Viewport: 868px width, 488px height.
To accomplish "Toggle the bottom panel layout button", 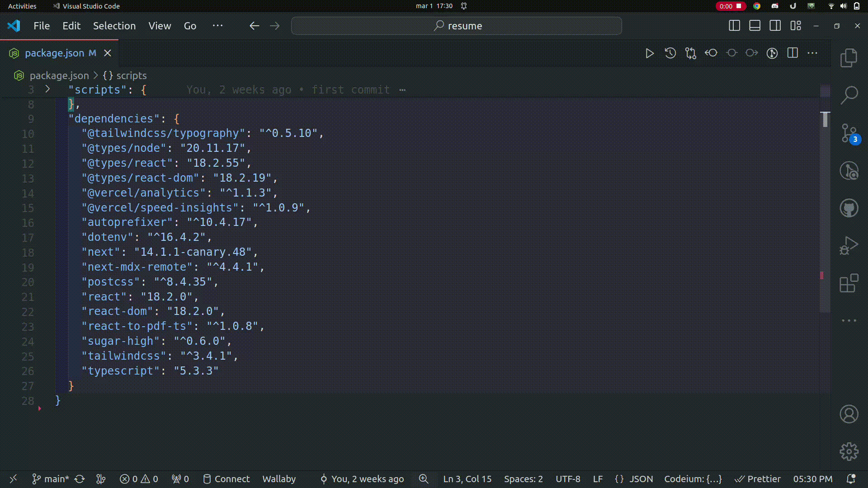I will tap(755, 26).
